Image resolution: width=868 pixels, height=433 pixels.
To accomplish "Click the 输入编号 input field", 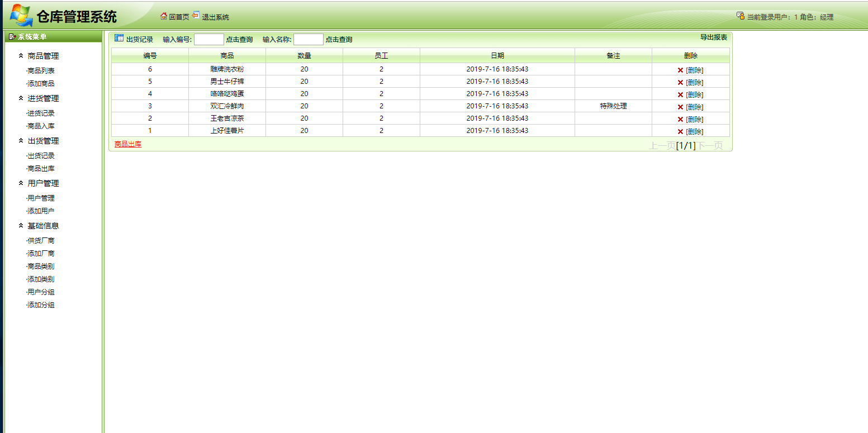I will pos(209,39).
